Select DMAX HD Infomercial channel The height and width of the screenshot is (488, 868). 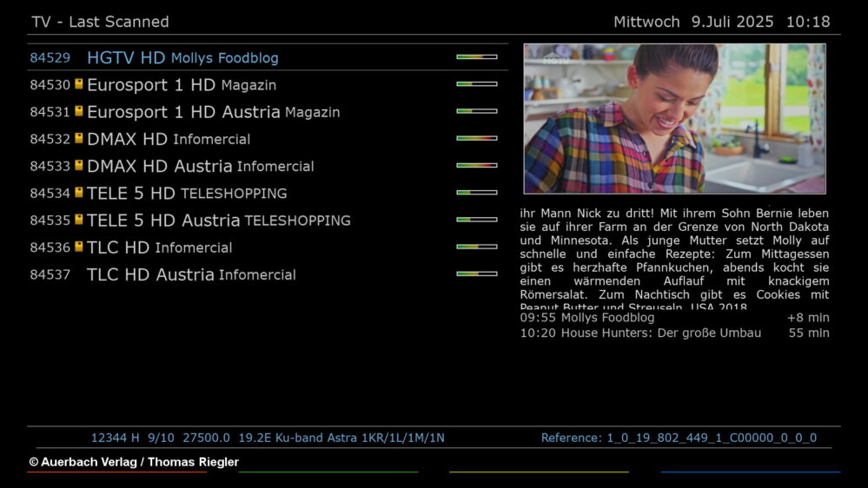268,139
